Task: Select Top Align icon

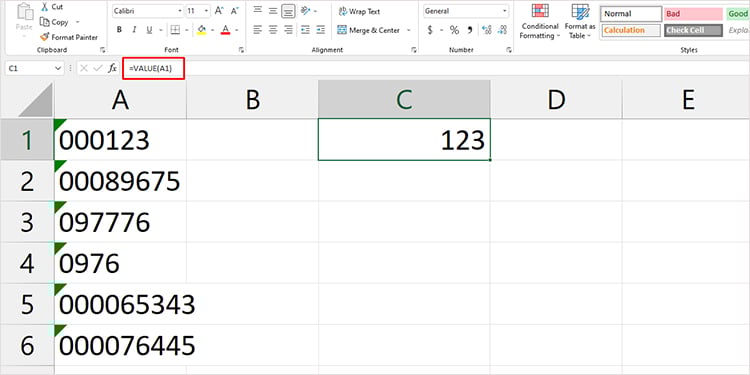Action: point(258,10)
